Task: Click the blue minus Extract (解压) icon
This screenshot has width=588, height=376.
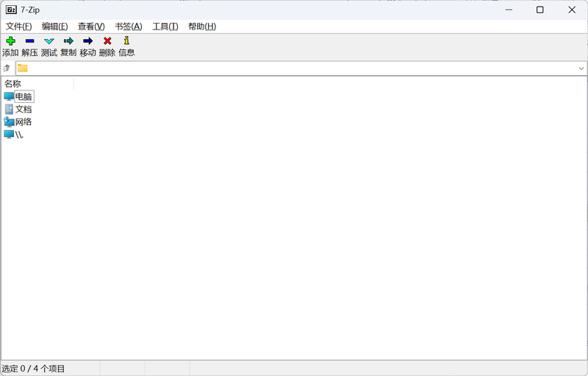Action: tap(29, 41)
